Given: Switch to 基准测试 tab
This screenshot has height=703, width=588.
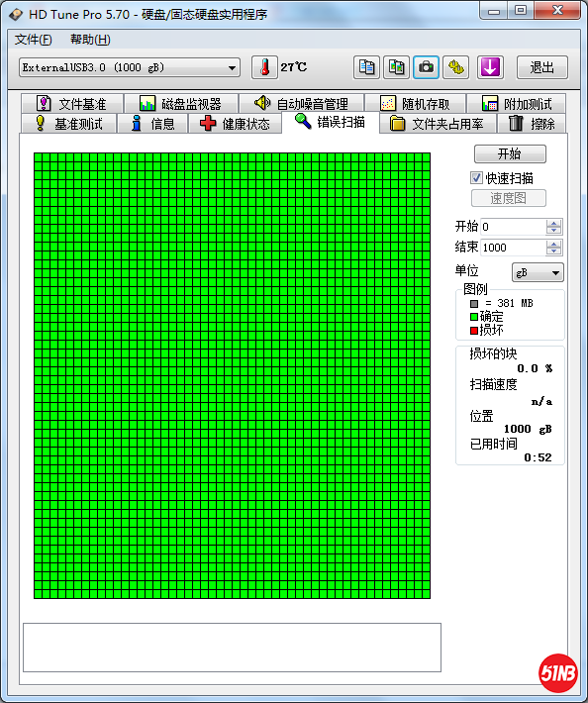Looking at the screenshot, I should click(68, 124).
